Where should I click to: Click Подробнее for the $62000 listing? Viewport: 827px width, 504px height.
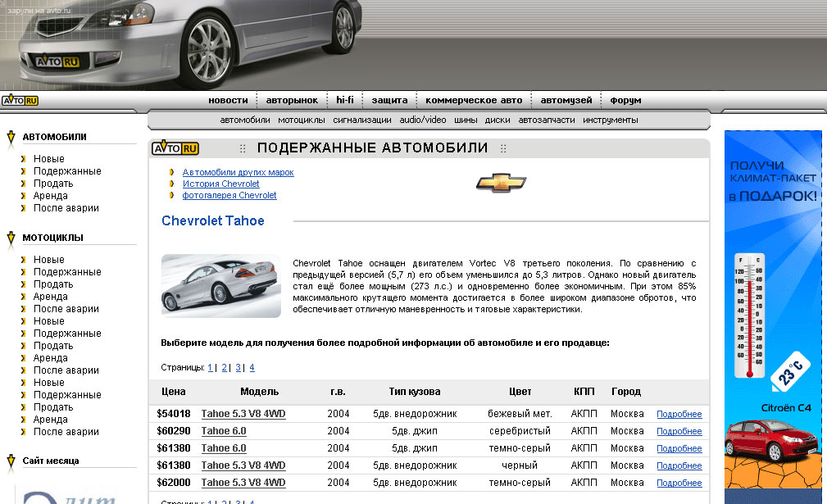click(679, 483)
